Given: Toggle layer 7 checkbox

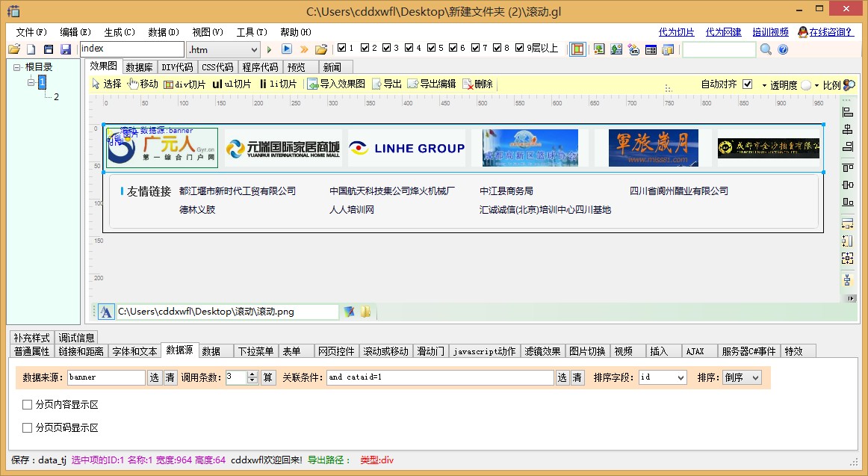Looking at the screenshot, I should point(475,48).
